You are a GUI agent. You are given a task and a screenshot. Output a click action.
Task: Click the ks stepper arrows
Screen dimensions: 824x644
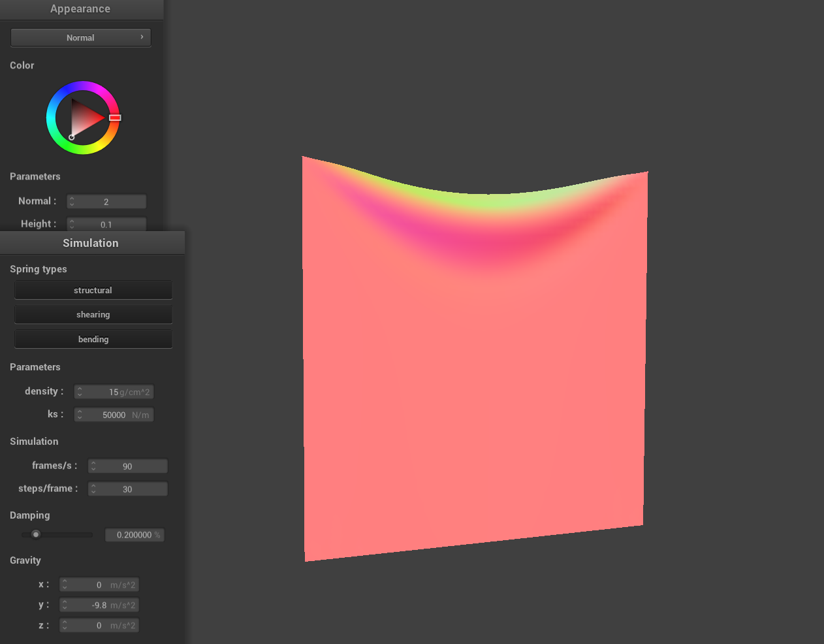(80, 415)
